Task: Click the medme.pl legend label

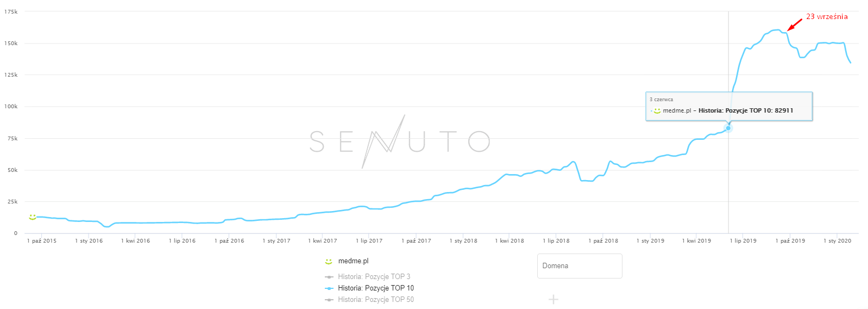Action: tap(353, 261)
